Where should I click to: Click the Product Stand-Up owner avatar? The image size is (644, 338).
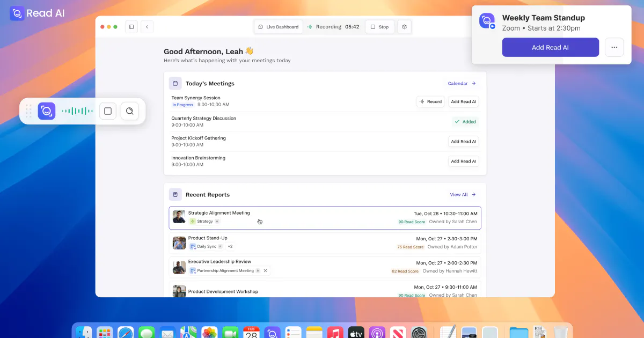point(179,243)
